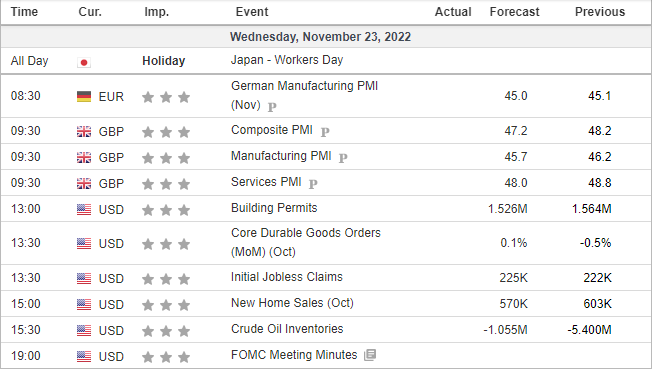Click the UK flag in Composite PMI row
Viewport: 652px width, 369px height.
click(84, 132)
